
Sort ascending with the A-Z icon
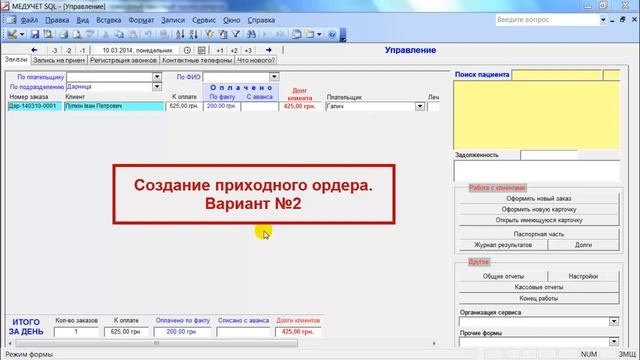tap(180, 35)
